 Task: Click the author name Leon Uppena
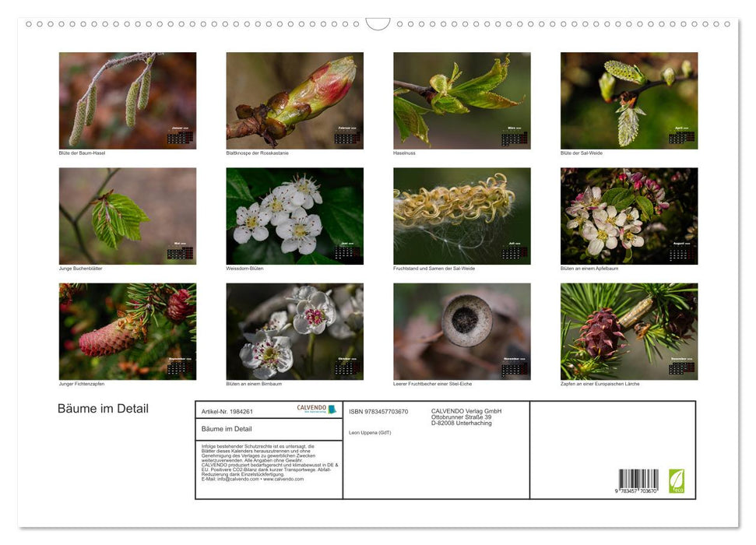tap(371, 432)
